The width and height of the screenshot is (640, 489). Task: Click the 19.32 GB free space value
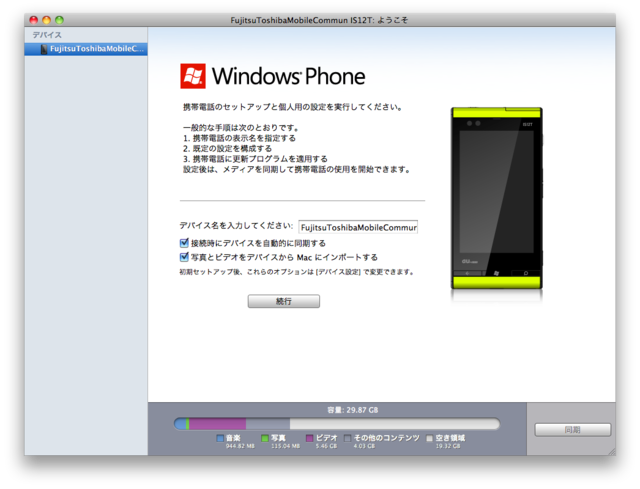click(x=448, y=446)
